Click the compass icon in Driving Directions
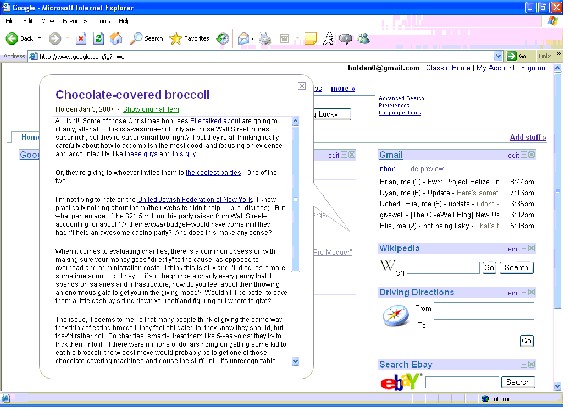Screen dimensions: 568x411 [x=395, y=315]
